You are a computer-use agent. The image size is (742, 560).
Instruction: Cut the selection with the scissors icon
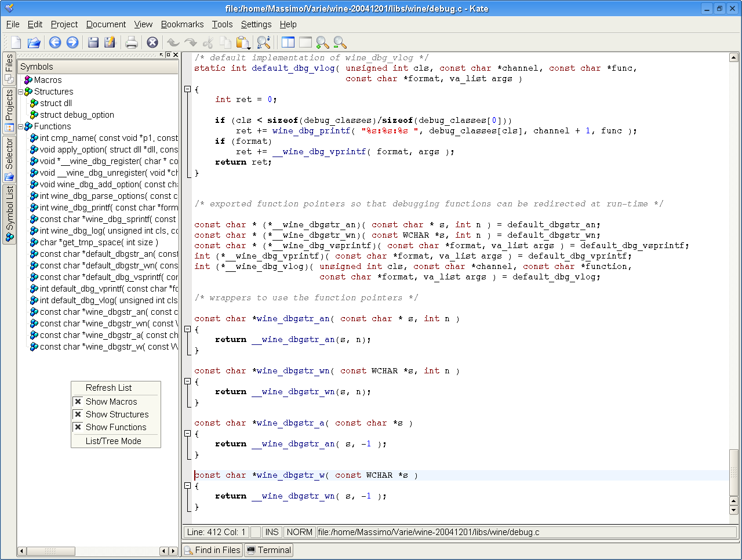click(208, 42)
